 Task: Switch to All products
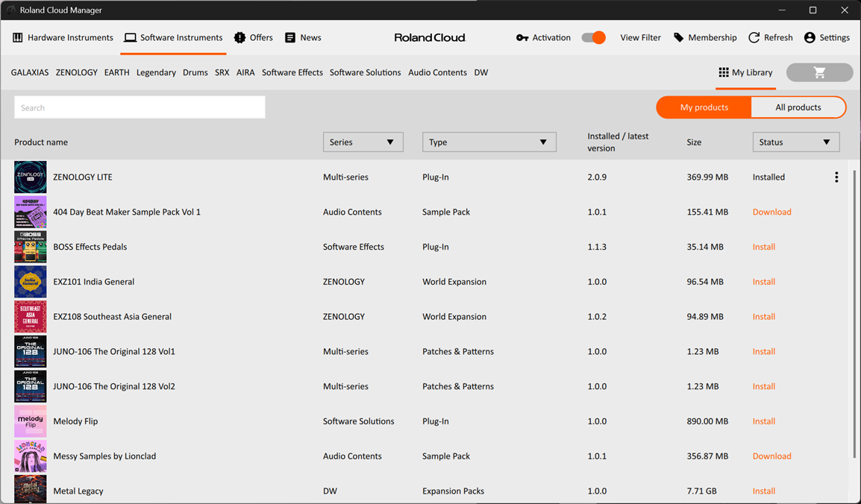click(x=798, y=107)
